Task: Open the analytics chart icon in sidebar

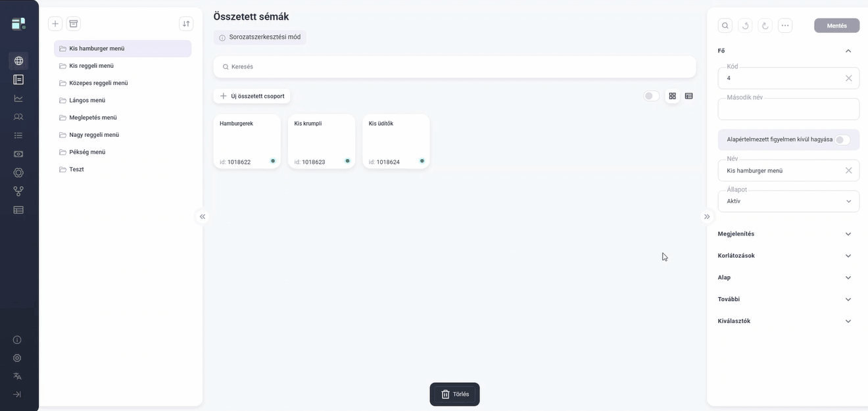Action: coord(18,98)
